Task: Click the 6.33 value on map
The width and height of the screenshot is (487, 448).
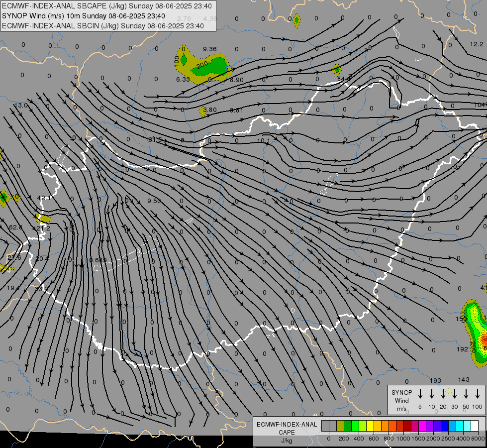Action: pos(183,79)
